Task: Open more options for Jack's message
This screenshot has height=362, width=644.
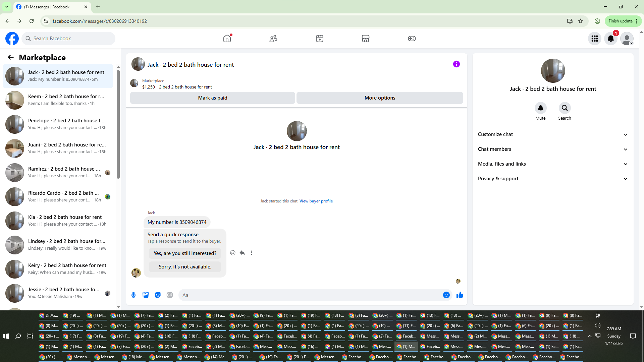Action: [x=252, y=253]
